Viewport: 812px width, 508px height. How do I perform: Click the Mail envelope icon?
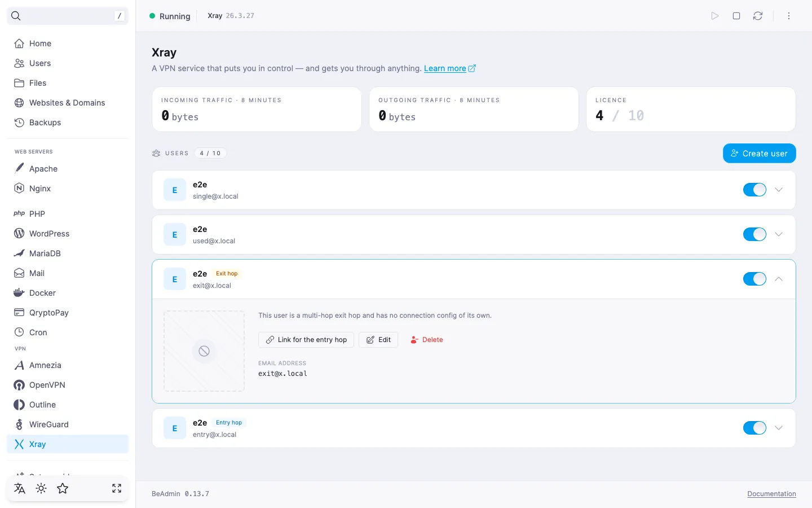[19, 273]
